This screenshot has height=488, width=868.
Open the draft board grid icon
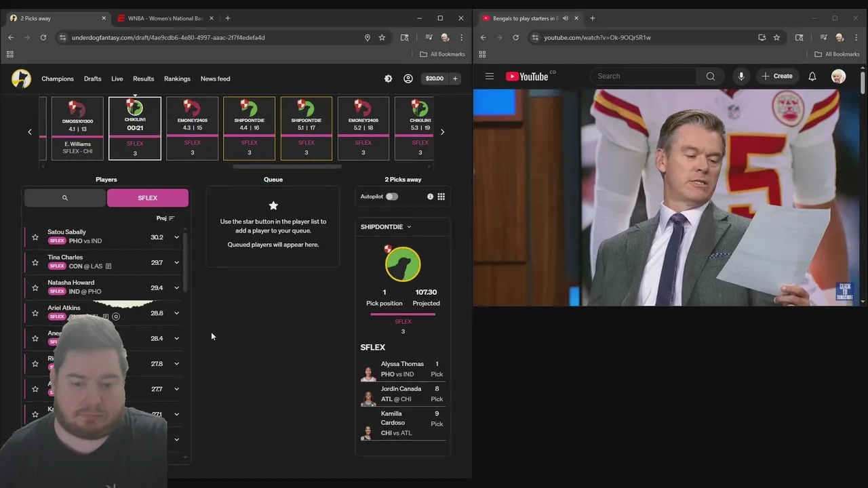tap(441, 197)
